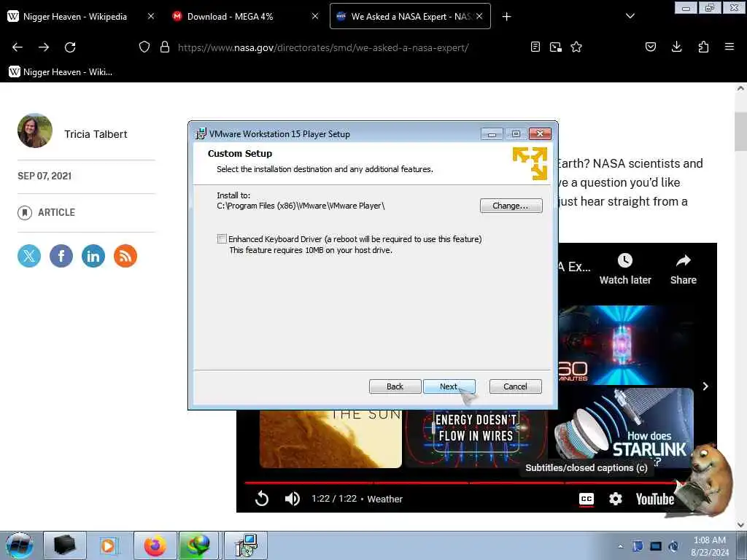The height and width of the screenshot is (560, 747).
Task: Open picture-in-picture icon in address bar
Action: pos(555,47)
